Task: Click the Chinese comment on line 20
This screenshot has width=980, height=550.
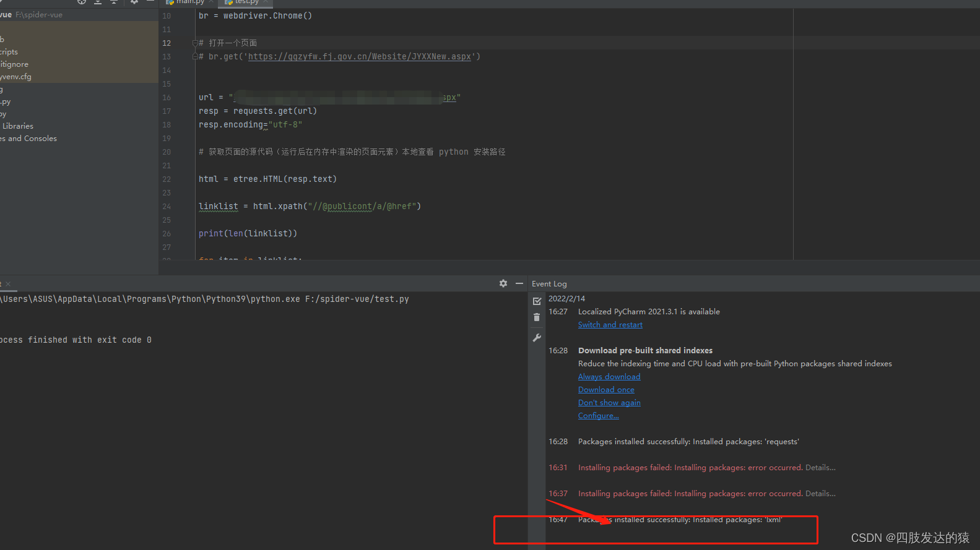Action: click(x=352, y=152)
